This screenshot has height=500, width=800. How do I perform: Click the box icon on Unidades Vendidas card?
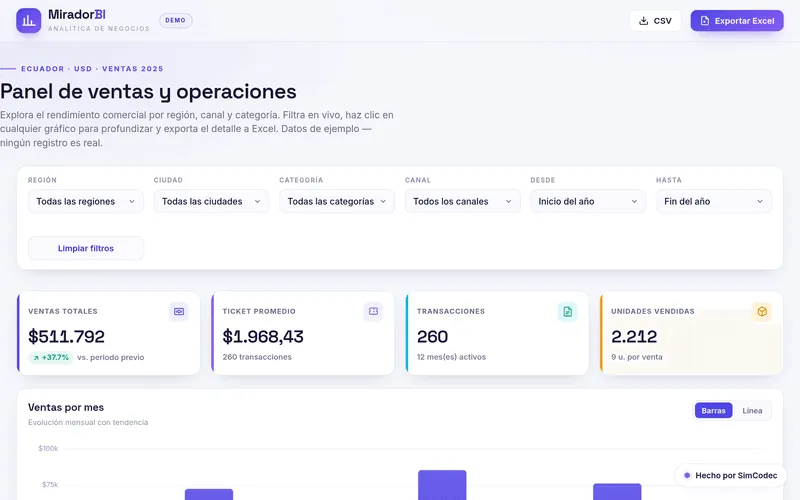[x=762, y=311]
